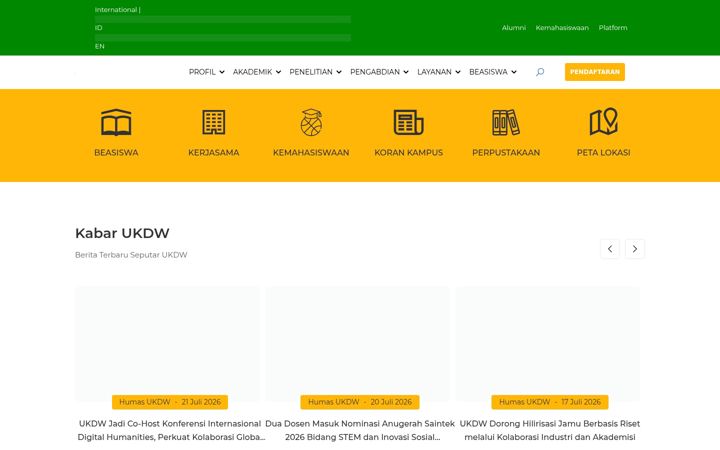Open article UKDW Dorong Hilirisasi Jamu
Image resolution: width=720 pixels, height=450 pixels.
pos(550,430)
